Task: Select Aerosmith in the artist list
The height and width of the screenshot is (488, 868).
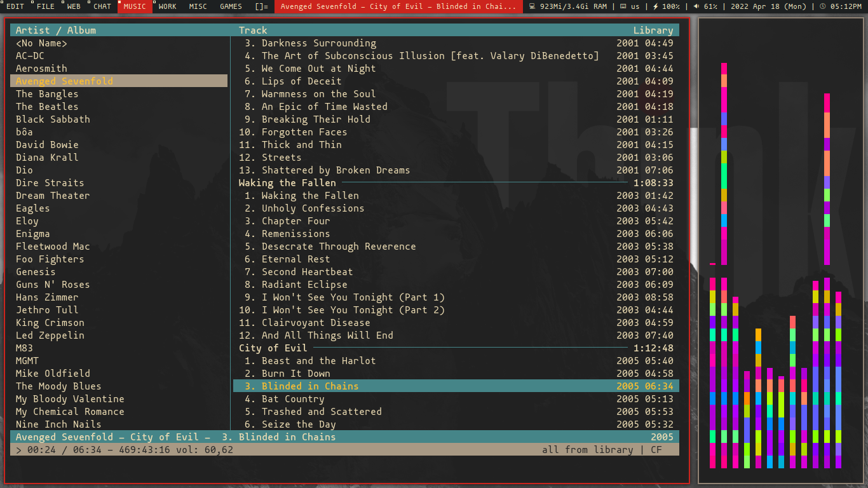Action: click(119, 69)
